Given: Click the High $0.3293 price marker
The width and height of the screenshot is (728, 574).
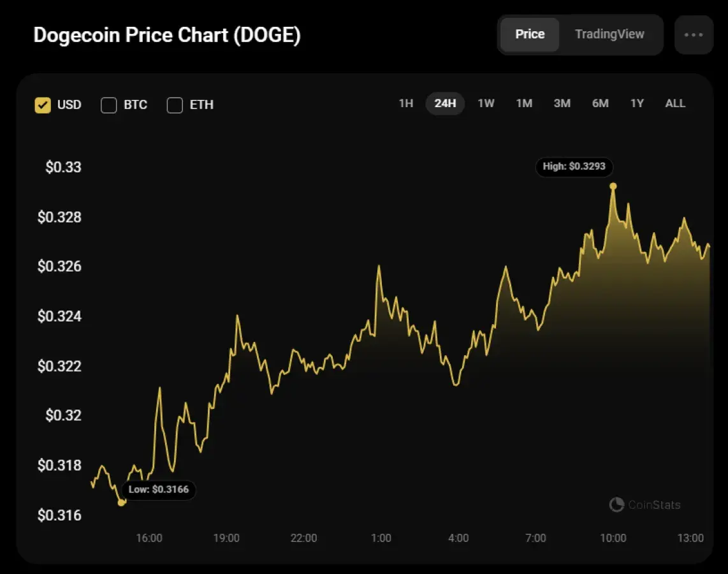Looking at the screenshot, I should [x=574, y=166].
